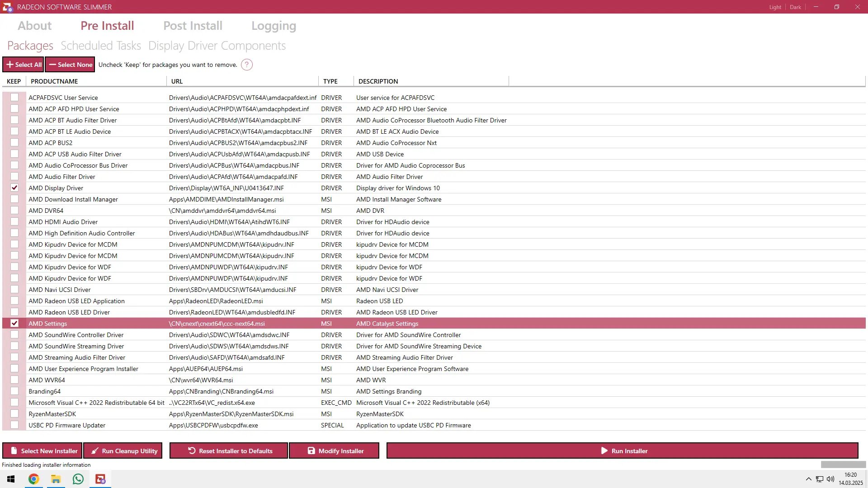Show hidden system tray icons

(808, 479)
